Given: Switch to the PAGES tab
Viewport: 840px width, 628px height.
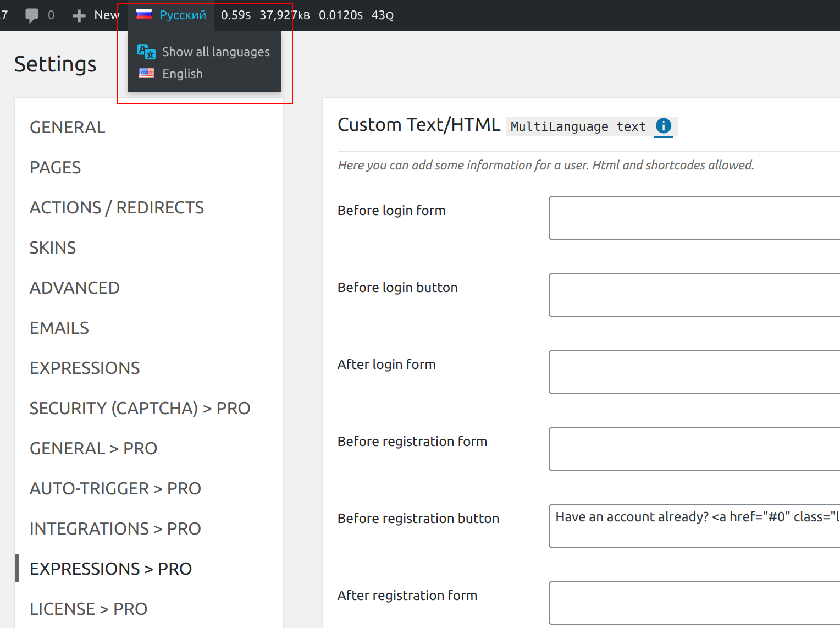Looking at the screenshot, I should tap(55, 167).
